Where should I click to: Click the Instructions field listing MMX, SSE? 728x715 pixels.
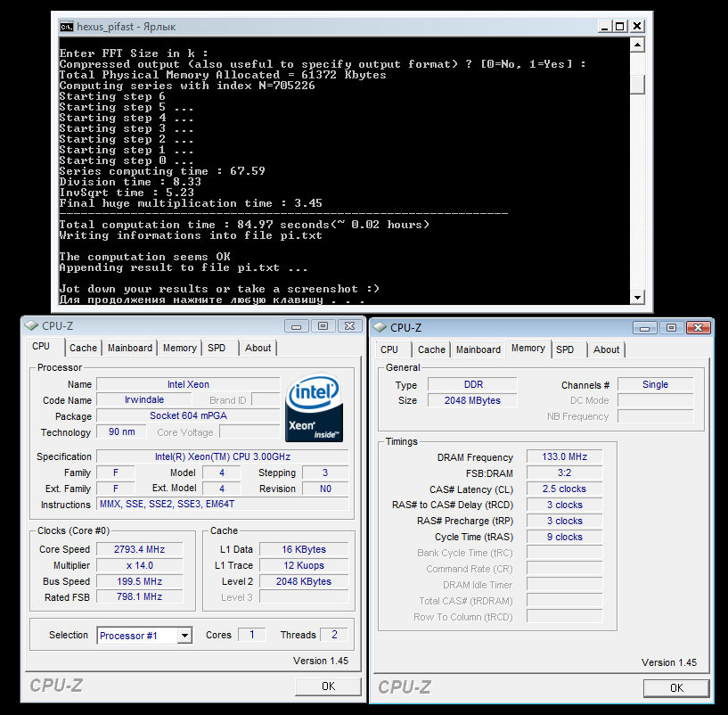[223, 504]
